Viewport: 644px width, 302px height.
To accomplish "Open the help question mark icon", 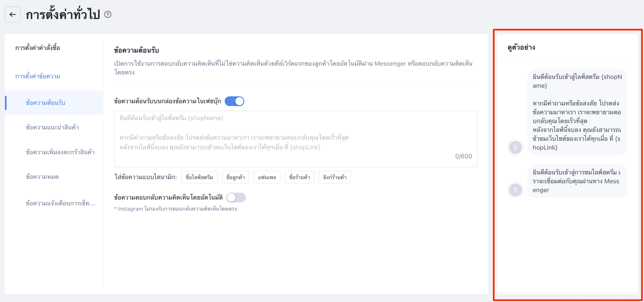I will [x=108, y=14].
